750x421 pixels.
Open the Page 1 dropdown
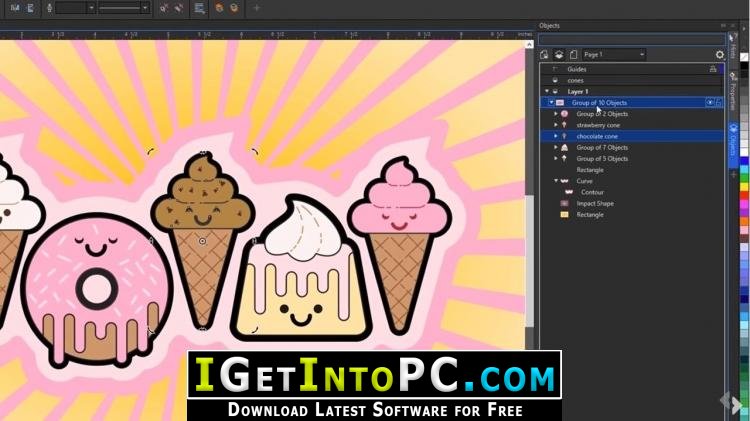click(x=614, y=55)
